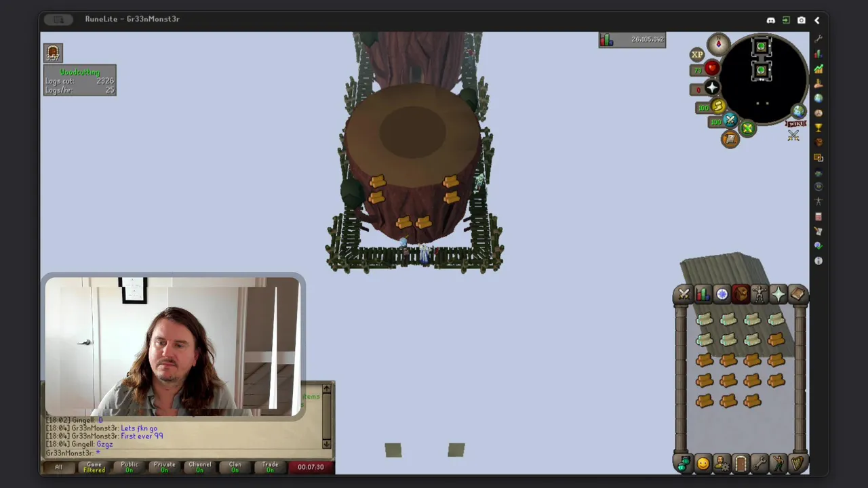Open the Account Management tab
Screen dimensions: 868x488
(722, 464)
